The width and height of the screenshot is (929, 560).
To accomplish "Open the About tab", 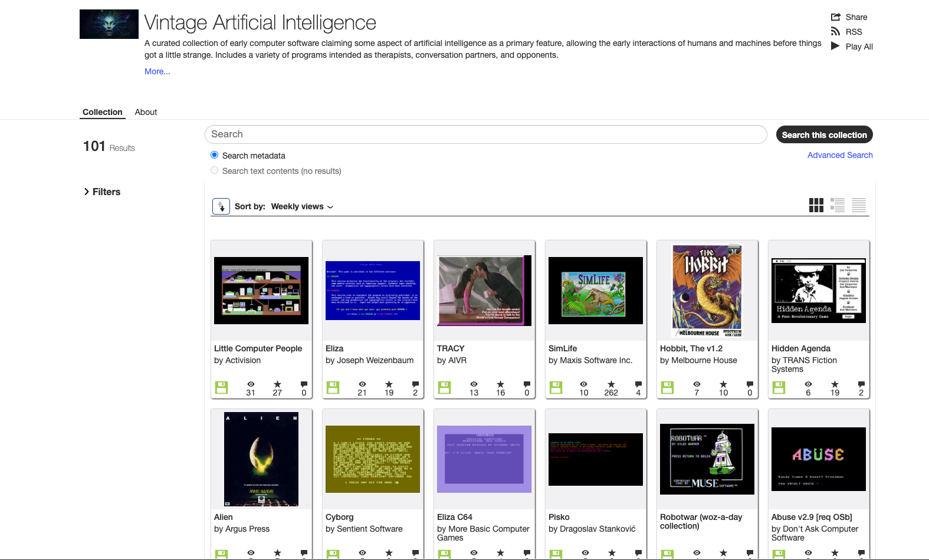I will [146, 112].
